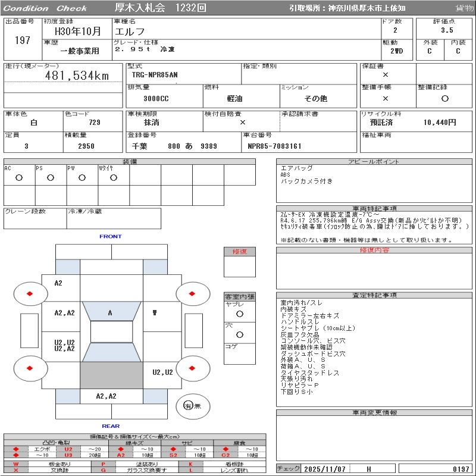Toggle the ヤブレ circle under 客室内張
This screenshot has width=476, height=476.
pos(239,314)
